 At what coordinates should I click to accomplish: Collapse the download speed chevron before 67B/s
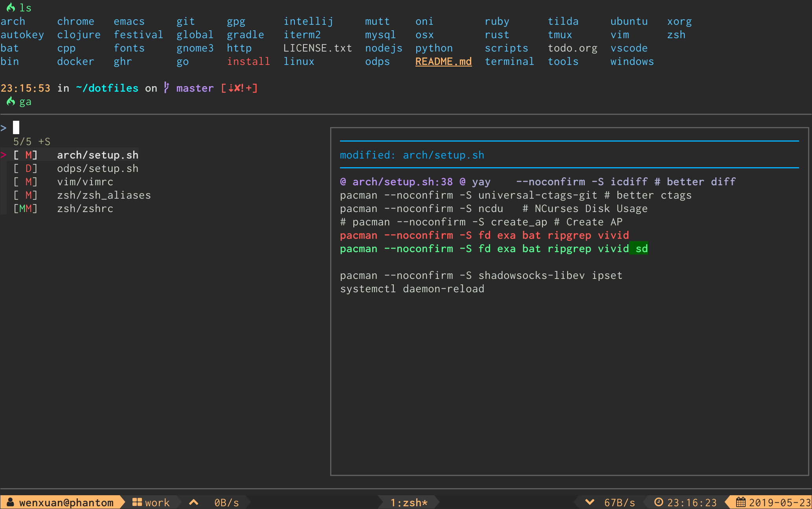point(589,502)
